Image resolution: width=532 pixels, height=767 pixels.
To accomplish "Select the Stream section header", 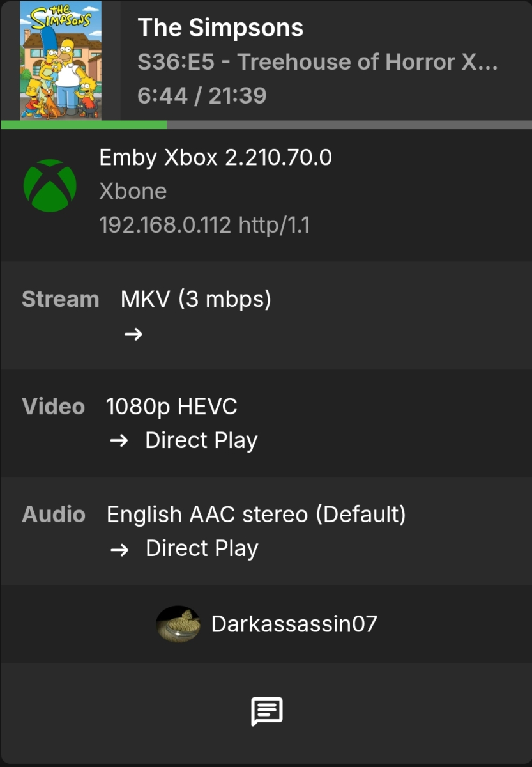I will coord(60,299).
